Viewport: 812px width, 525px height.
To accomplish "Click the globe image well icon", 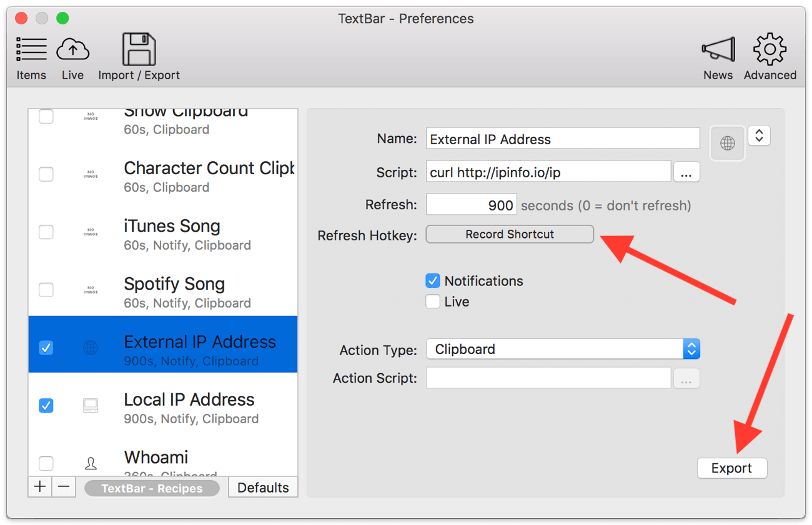I will pyautogui.click(x=728, y=144).
